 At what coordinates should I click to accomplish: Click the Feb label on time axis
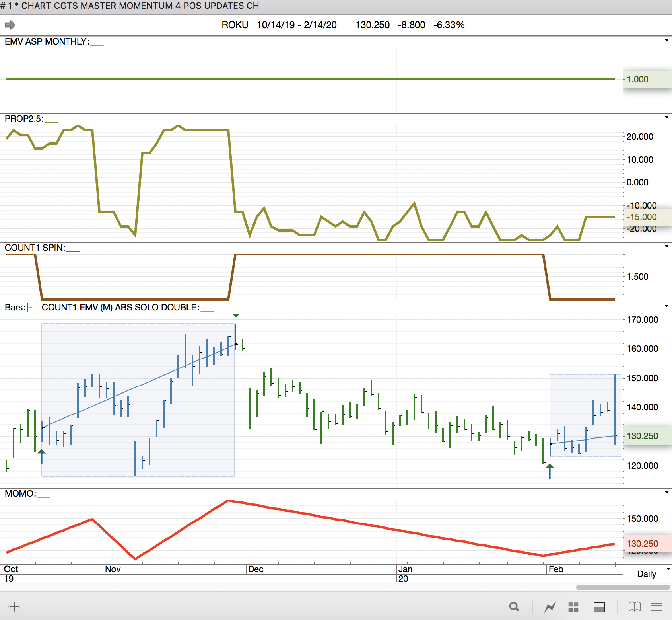(x=556, y=569)
